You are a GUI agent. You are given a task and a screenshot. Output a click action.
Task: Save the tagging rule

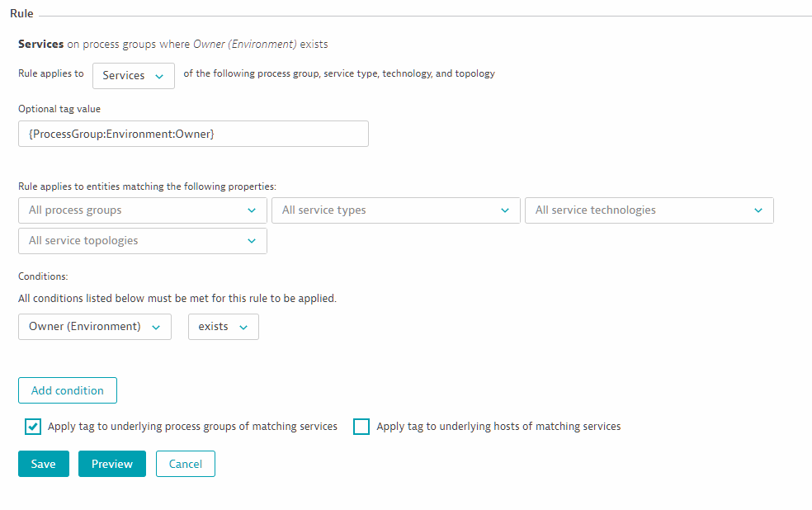pos(44,464)
